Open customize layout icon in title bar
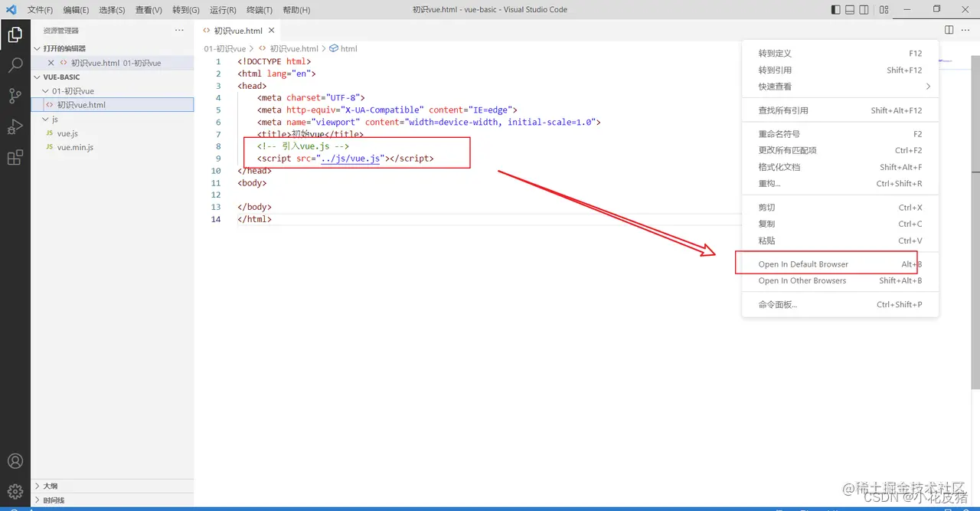 click(x=884, y=10)
